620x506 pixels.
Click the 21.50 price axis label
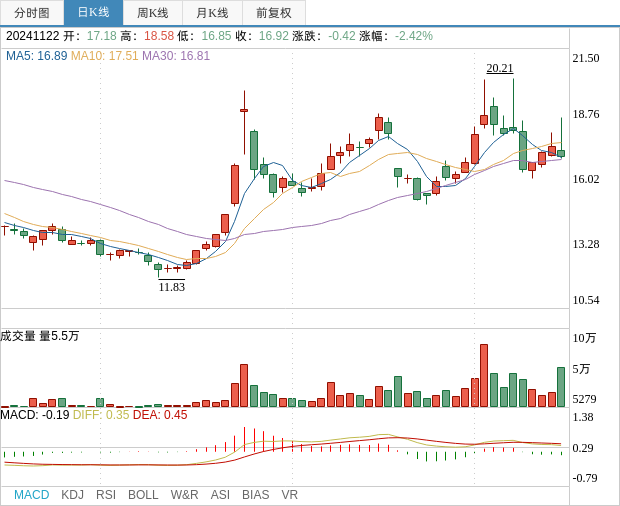pyautogui.click(x=586, y=58)
